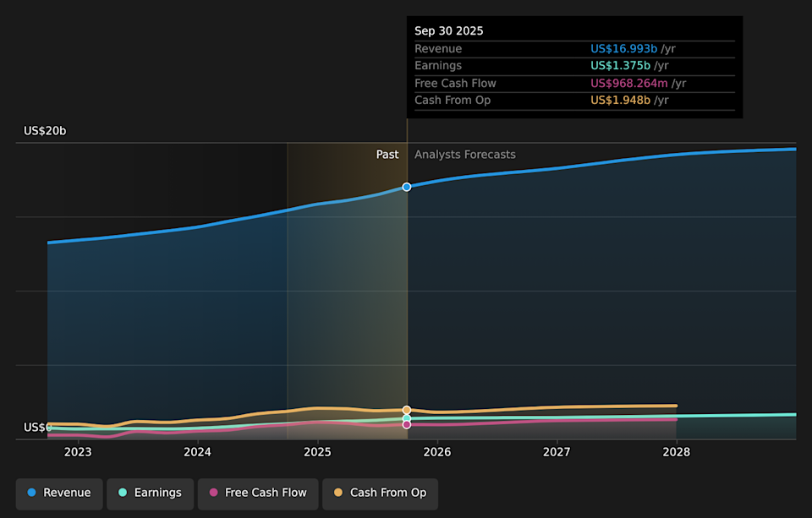The height and width of the screenshot is (518, 812).
Task: Click the orange Cash From Op marker on divider
Action: coord(407,409)
